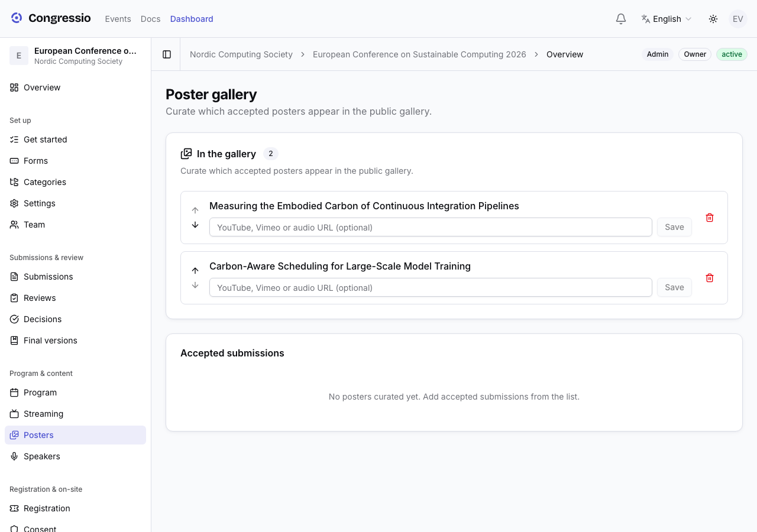Click the Posters gallery sidebar icon
The width and height of the screenshot is (757, 532).
(14, 435)
